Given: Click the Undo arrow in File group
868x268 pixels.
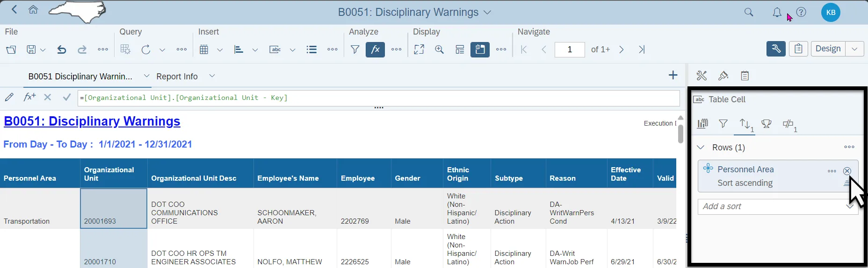Looking at the screenshot, I should 61,49.
